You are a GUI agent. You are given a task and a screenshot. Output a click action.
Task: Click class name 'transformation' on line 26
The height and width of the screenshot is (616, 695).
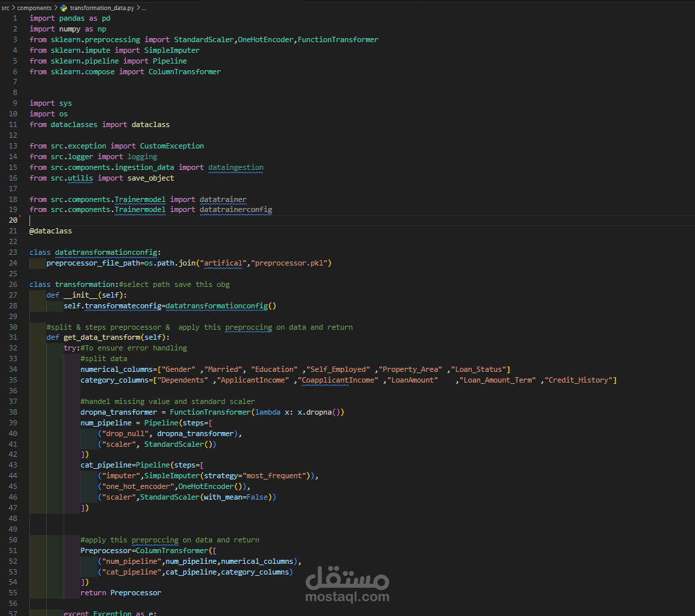coord(85,284)
